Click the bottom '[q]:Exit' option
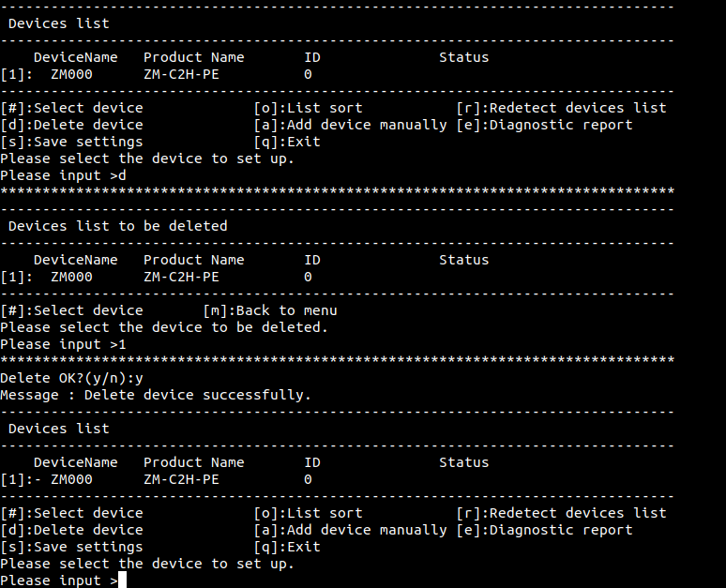Viewport: 726px width, 588px height. click(287, 547)
